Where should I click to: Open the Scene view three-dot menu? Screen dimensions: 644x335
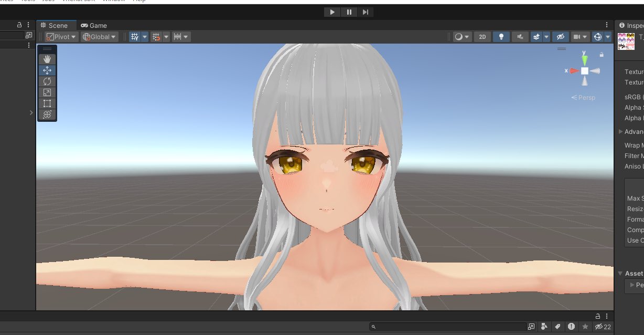pos(607,25)
